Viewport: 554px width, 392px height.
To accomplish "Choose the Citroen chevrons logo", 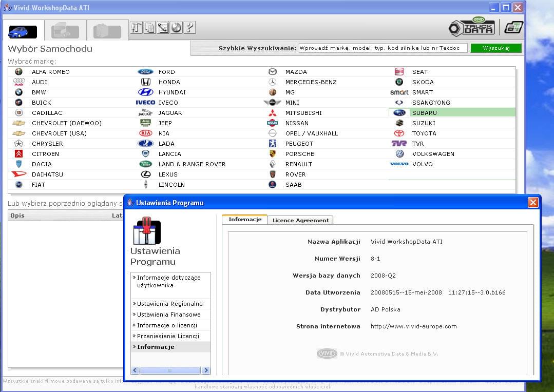I will coord(18,153).
